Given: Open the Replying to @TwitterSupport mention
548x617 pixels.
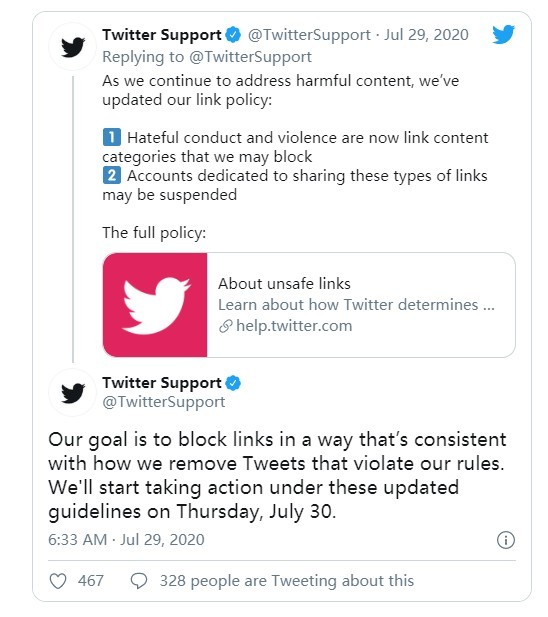Looking at the screenshot, I should [250, 57].
